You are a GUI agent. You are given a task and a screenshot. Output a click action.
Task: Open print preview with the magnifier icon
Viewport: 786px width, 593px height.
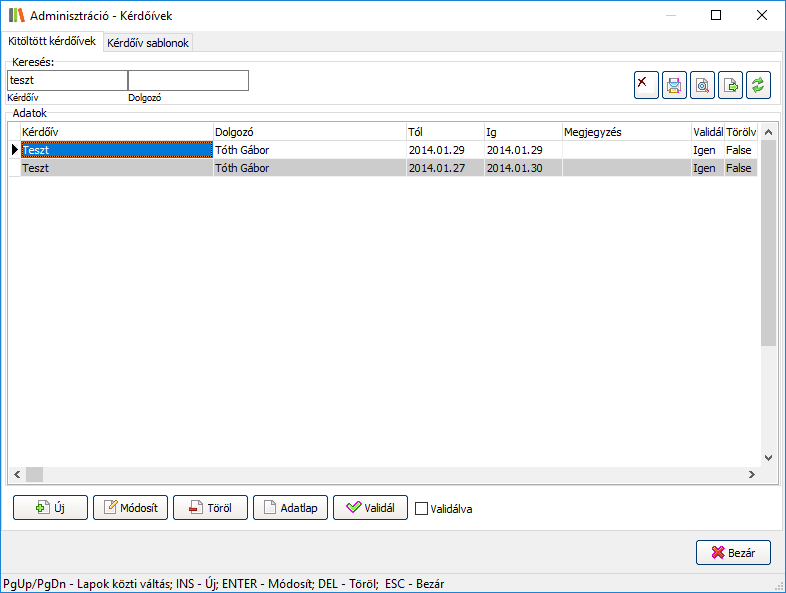point(702,86)
